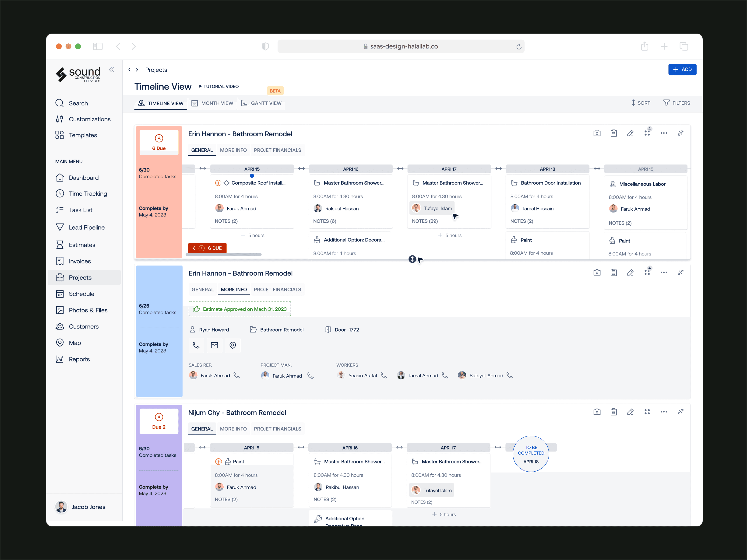The width and height of the screenshot is (747, 560).
Task: Click the red 6 DUE back button
Action: [207, 248]
